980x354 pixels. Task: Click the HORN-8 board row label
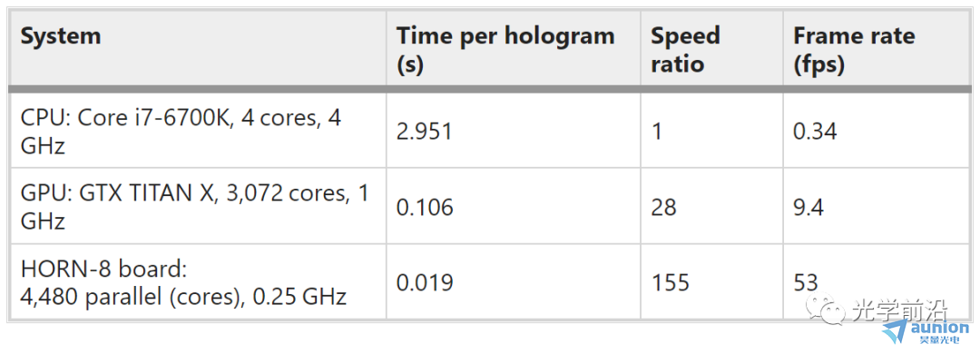183,283
